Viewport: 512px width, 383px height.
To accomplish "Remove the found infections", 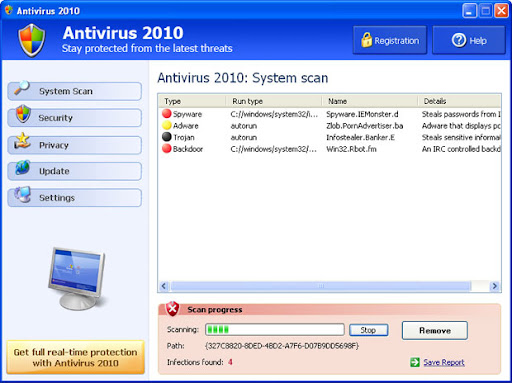I will [x=435, y=330].
